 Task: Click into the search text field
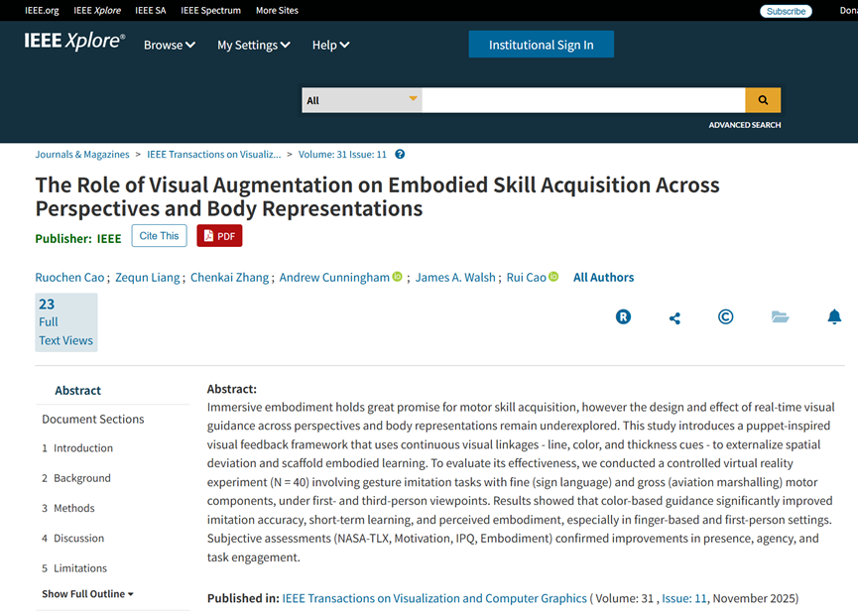(583, 100)
